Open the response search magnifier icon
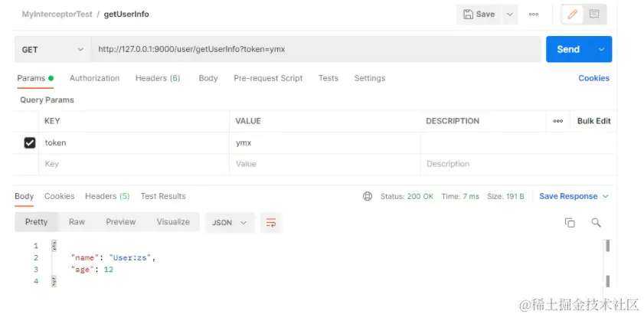 coord(596,223)
